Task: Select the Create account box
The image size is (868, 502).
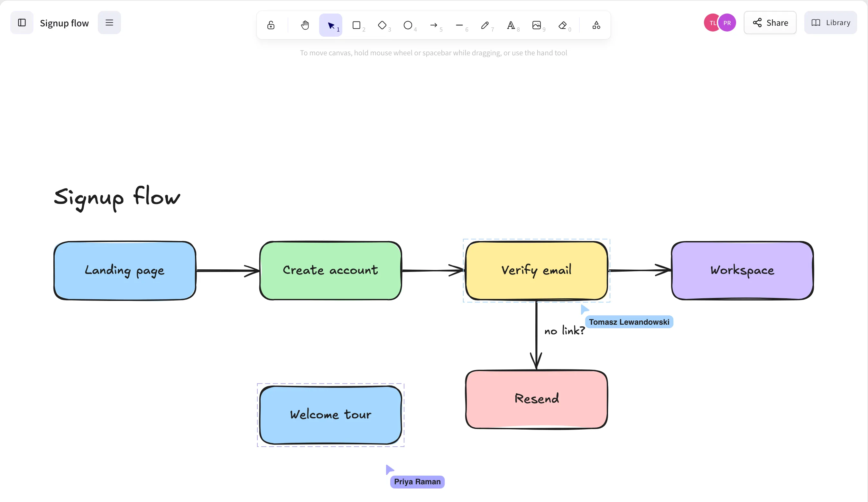Action: coord(331,270)
